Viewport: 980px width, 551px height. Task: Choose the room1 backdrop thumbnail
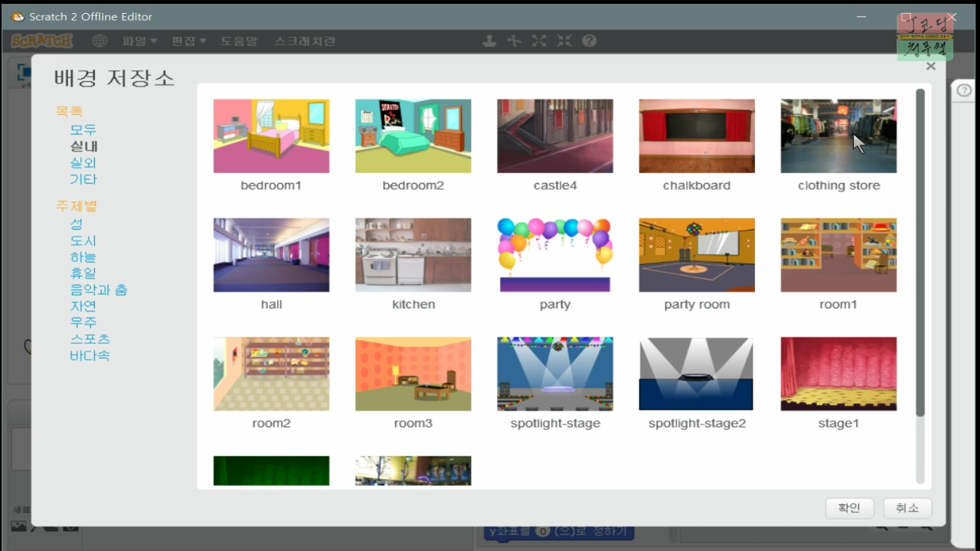coord(838,255)
